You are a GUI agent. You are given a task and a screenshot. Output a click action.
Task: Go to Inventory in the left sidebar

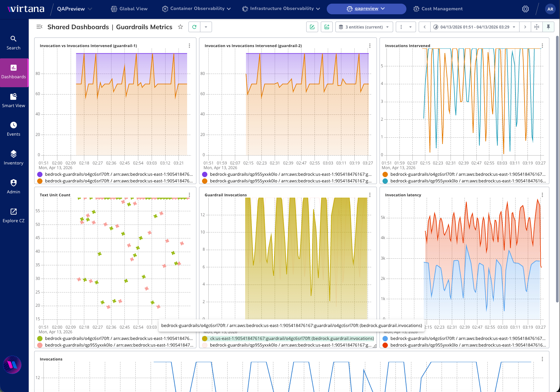(x=14, y=158)
